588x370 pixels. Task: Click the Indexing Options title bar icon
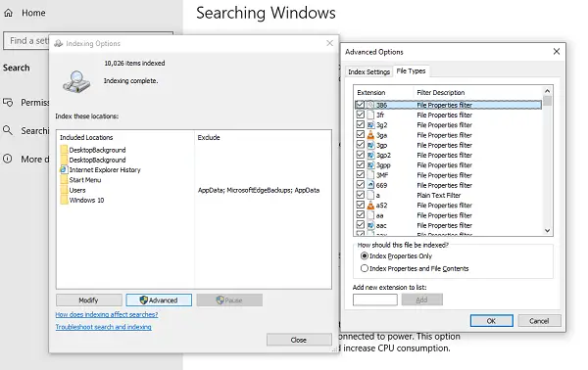pos(59,43)
